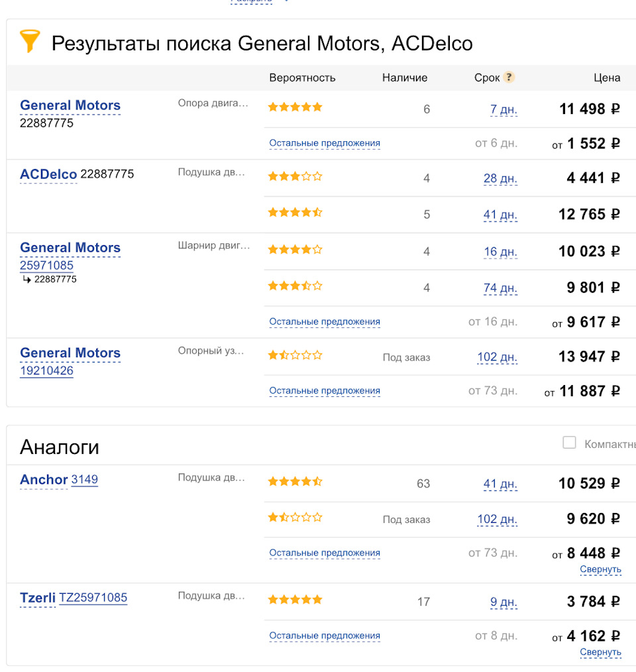The height and width of the screenshot is (672, 636).
Task: Open the ACDelco brand link
Action: tap(48, 174)
